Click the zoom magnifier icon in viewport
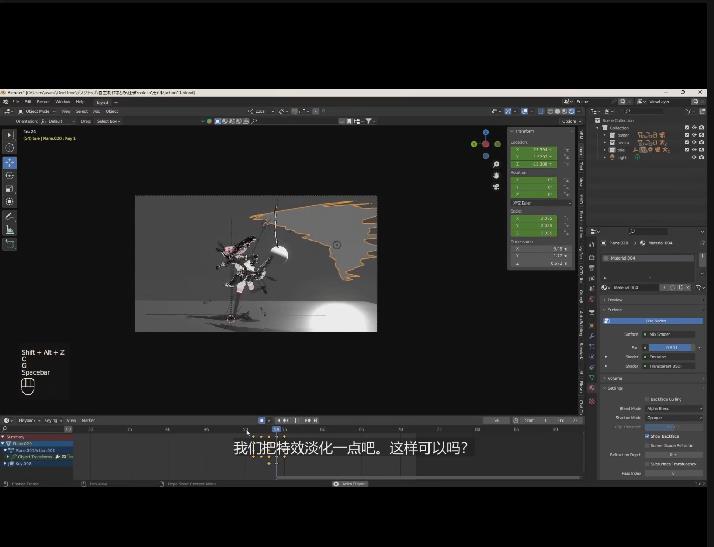The image size is (714, 547). click(x=496, y=165)
